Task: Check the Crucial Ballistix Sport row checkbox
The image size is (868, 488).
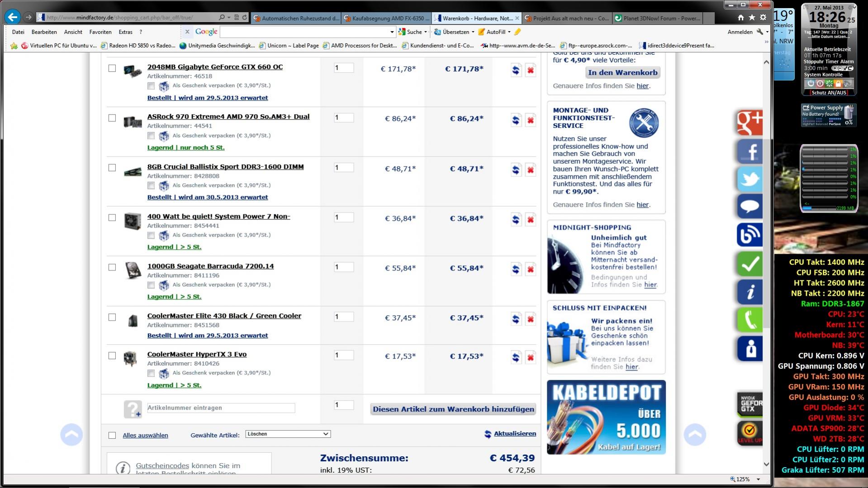Action: tap(112, 168)
